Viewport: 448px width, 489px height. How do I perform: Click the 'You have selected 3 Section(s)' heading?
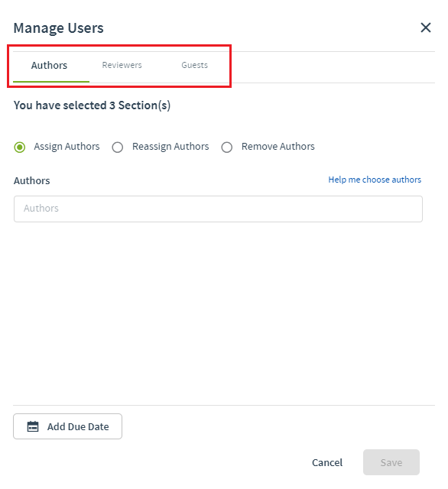[92, 105]
